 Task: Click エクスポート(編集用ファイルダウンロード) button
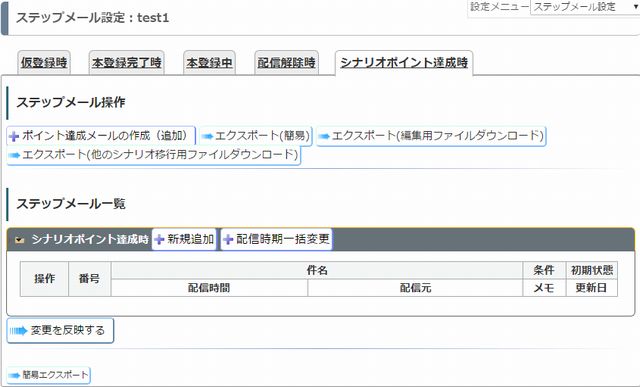point(431,136)
